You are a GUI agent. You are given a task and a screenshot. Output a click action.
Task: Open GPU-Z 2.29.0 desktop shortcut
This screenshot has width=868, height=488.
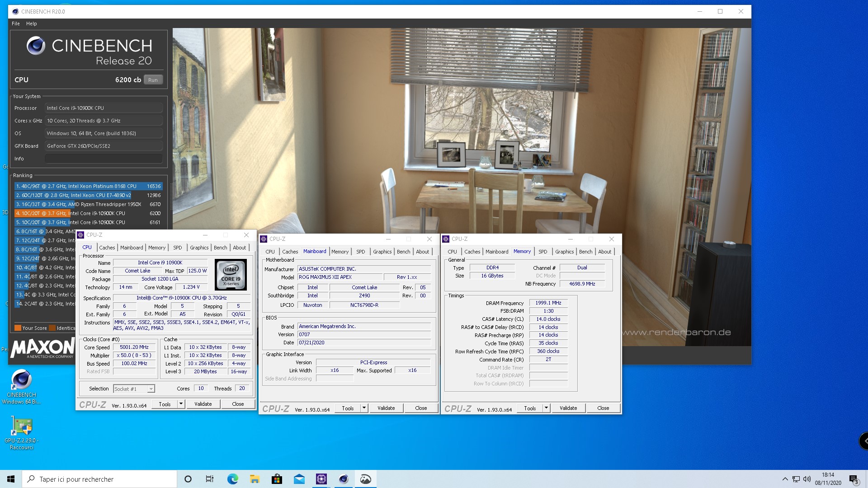[x=21, y=433]
